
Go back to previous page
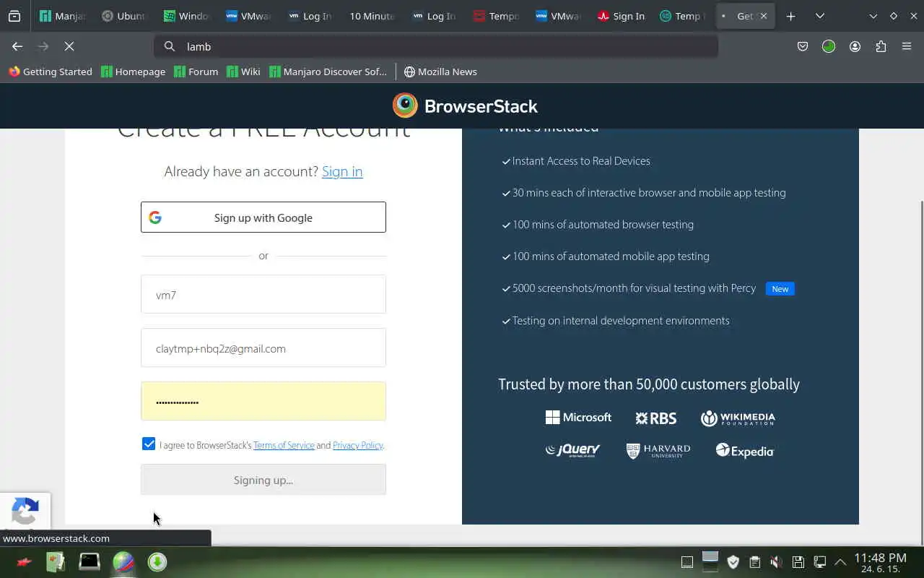coord(17,46)
